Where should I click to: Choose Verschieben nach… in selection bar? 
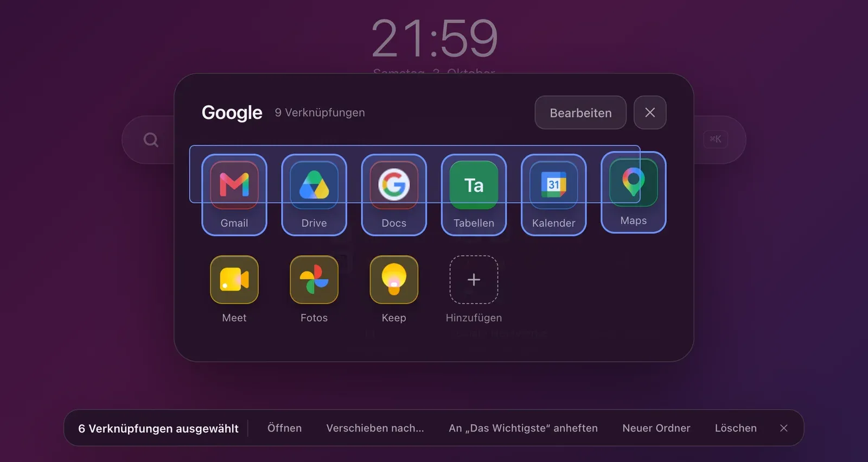tap(375, 428)
